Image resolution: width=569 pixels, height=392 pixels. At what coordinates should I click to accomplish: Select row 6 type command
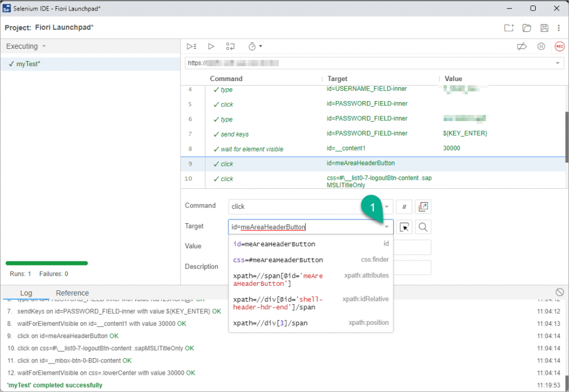(373, 119)
